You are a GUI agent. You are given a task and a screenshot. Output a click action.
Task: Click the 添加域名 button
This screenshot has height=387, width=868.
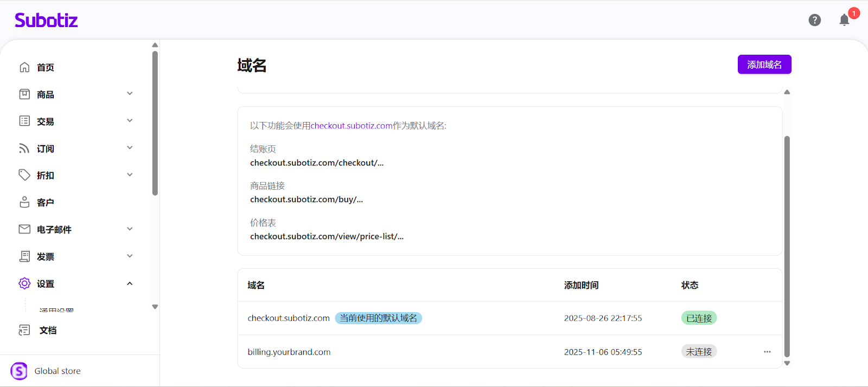[764, 64]
